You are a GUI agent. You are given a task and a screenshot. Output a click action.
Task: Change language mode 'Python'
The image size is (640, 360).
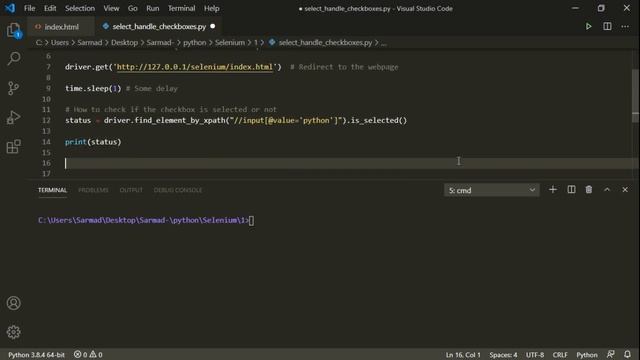(587, 355)
